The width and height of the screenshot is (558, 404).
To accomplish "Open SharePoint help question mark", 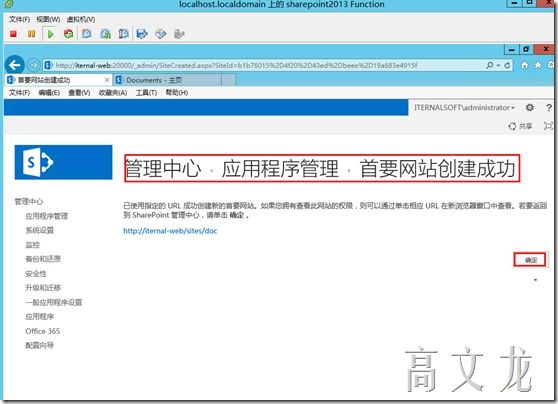I will [x=548, y=107].
